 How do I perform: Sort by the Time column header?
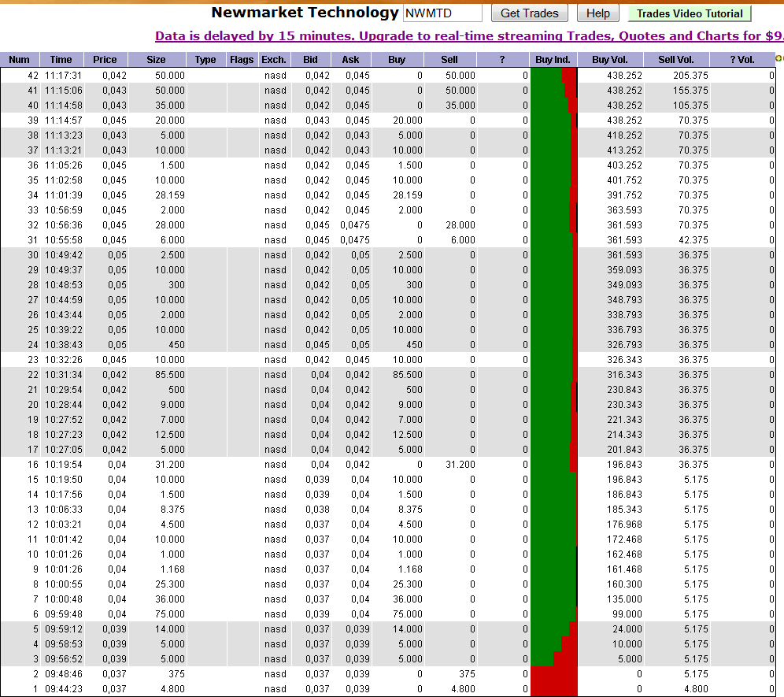[61, 60]
